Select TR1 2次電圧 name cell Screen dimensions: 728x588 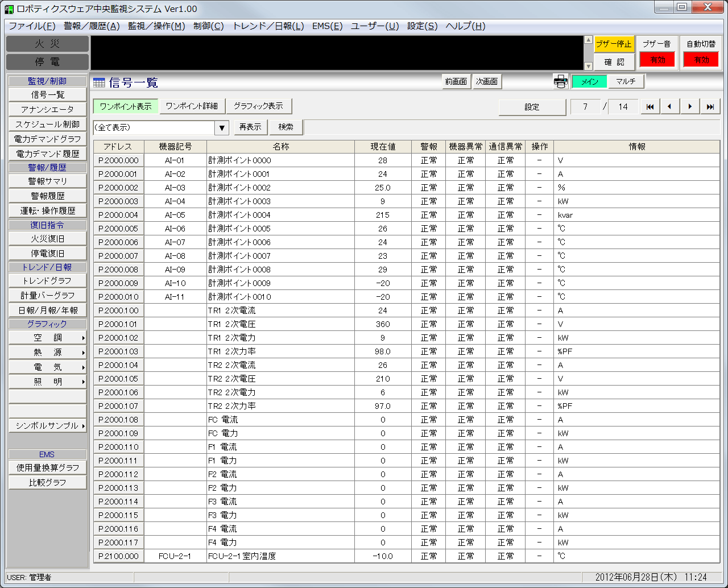coord(281,324)
